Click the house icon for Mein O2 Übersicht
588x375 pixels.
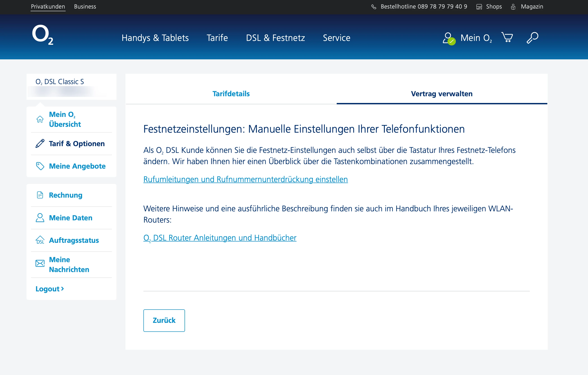(x=40, y=119)
